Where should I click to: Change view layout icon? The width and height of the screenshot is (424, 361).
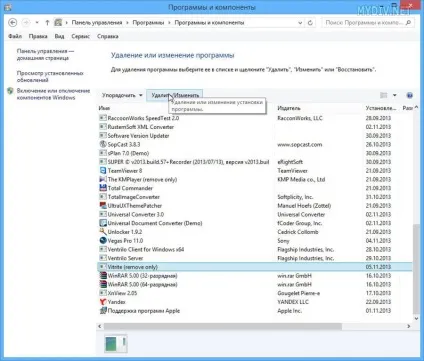[x=384, y=95]
